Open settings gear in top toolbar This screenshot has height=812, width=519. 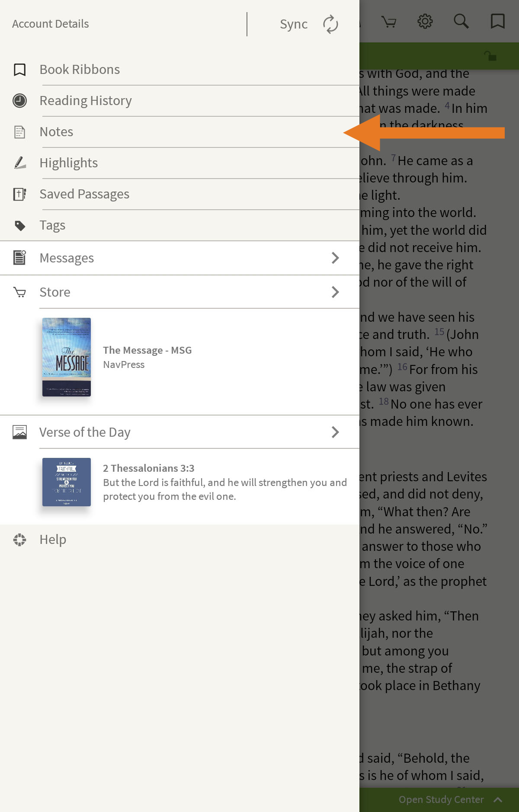[x=425, y=21]
